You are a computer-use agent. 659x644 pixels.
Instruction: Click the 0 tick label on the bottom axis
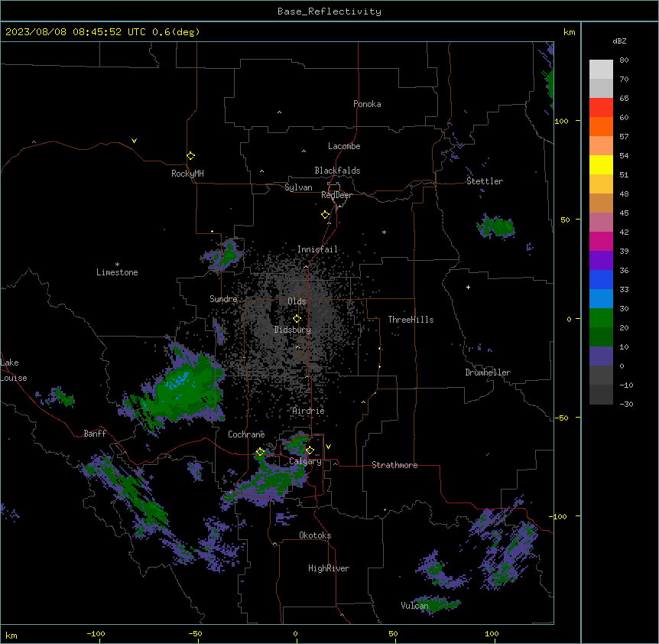pos(295,633)
